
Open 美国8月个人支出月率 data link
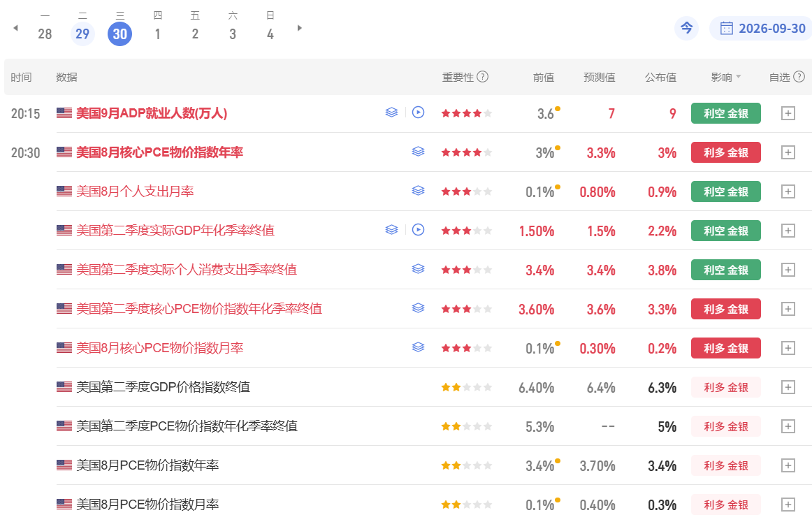[135, 191]
